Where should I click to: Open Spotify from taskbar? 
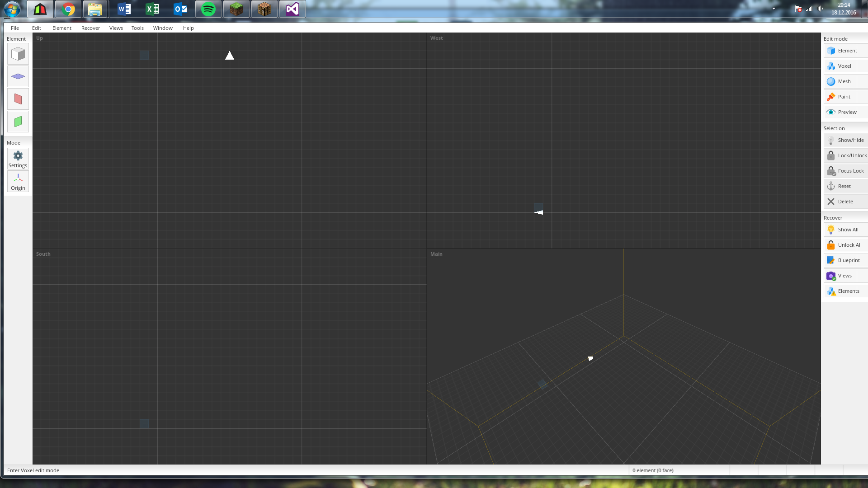coord(208,9)
